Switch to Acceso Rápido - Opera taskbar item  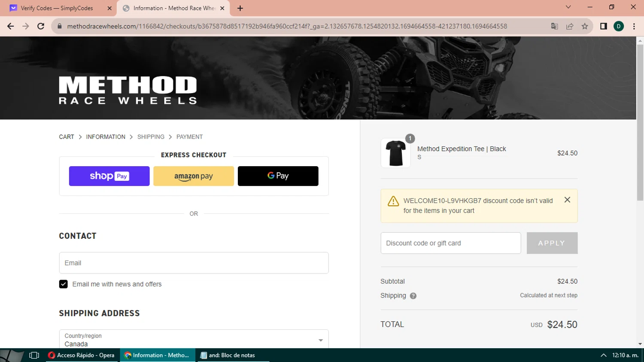tap(82, 355)
